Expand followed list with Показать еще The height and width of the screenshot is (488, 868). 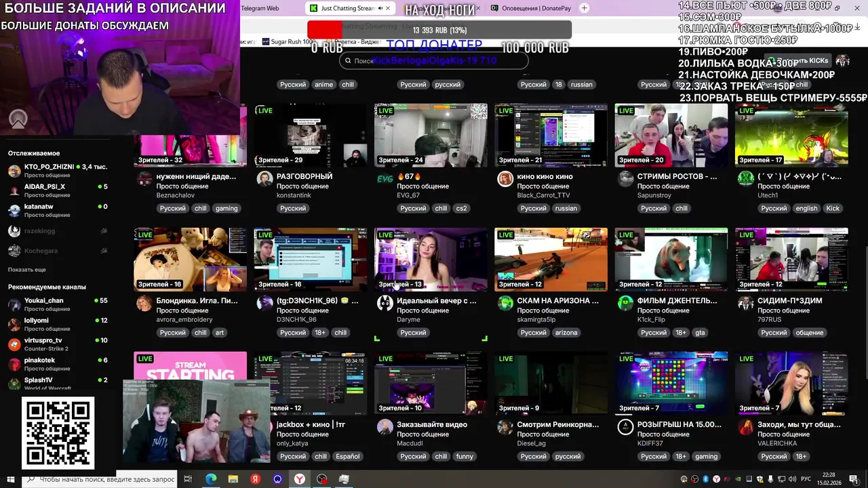click(x=27, y=270)
